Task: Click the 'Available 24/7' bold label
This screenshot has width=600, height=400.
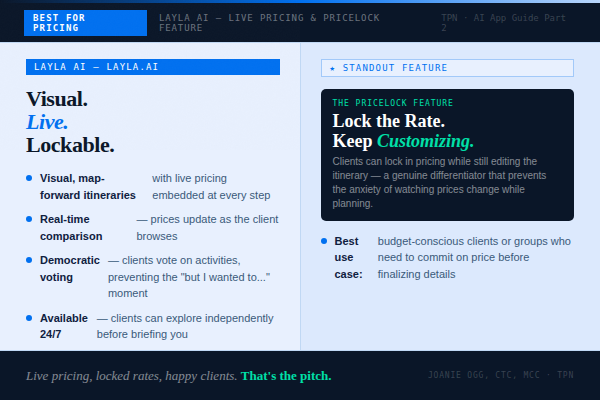Action: (x=64, y=326)
